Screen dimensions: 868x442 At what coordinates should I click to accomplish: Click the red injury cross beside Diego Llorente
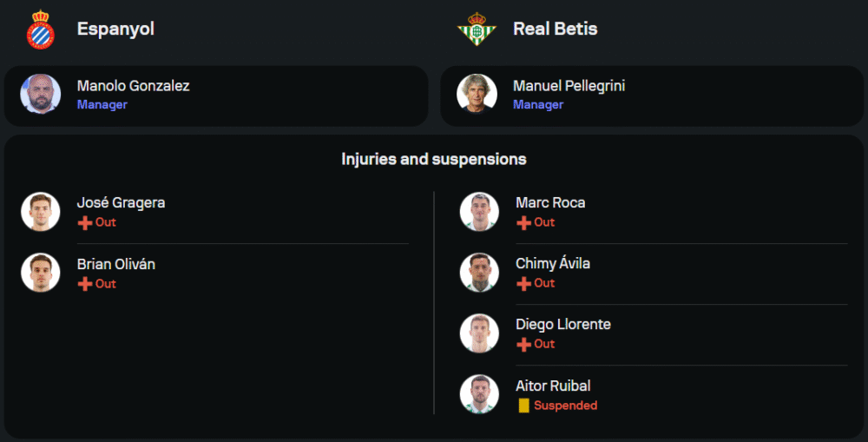coord(523,345)
